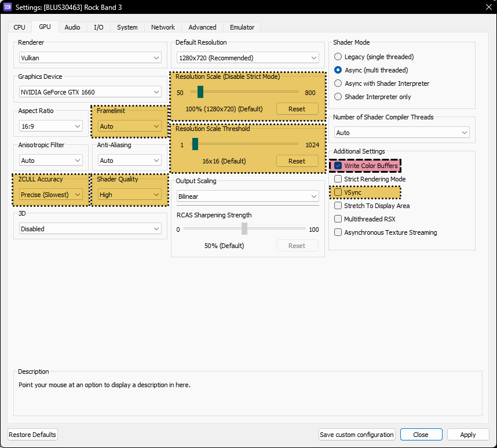
Task: Click Save custom configuration
Action: pos(357,434)
